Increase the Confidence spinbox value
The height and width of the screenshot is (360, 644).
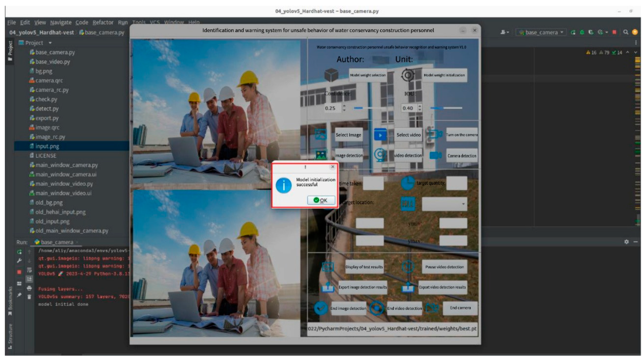coord(344,106)
